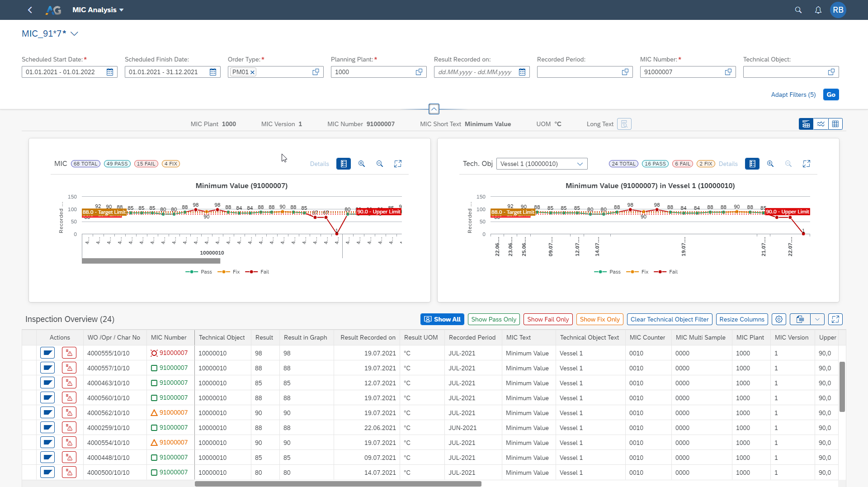Toggle the legend on the MIC chart
This screenshot has width=868, height=487.
pos(344,164)
